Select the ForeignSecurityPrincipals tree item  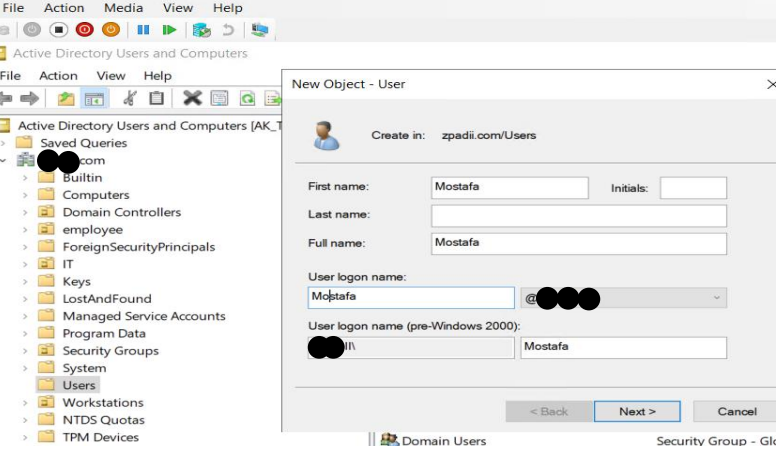(x=139, y=247)
